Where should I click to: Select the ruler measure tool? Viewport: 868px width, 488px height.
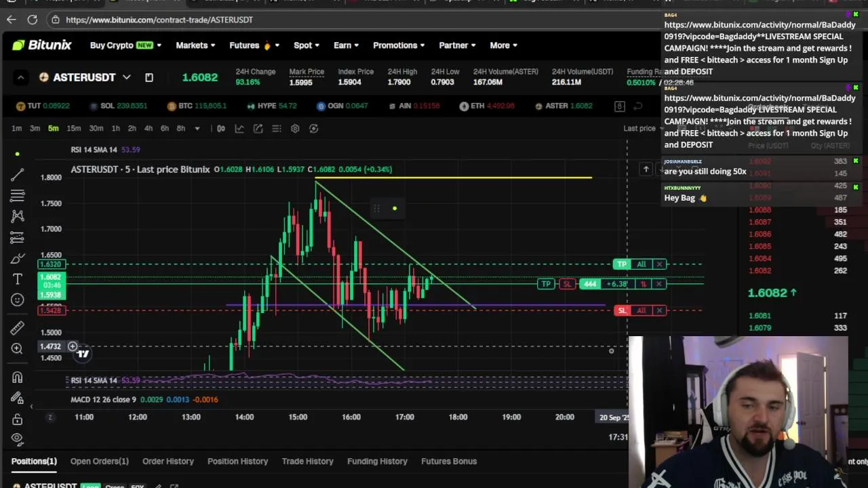[x=18, y=328]
